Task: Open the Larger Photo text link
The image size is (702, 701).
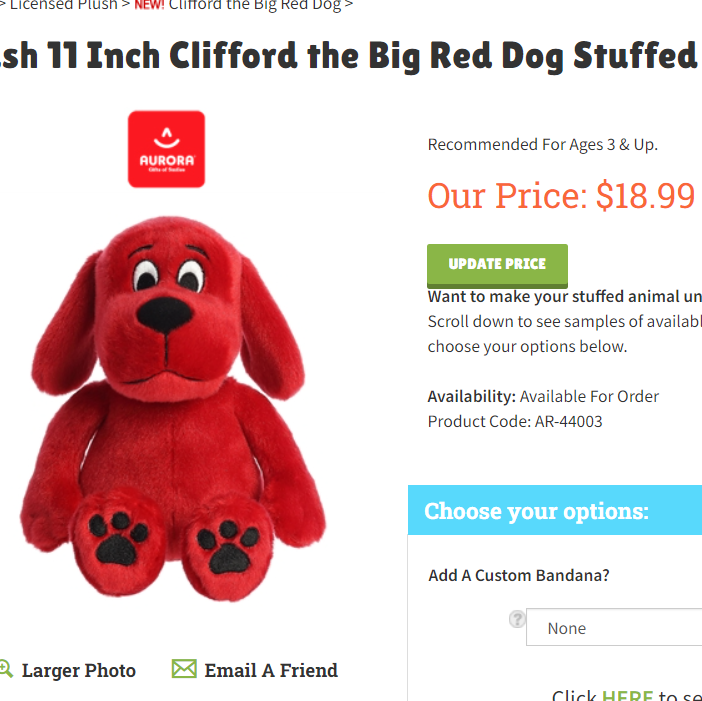Action: (79, 670)
